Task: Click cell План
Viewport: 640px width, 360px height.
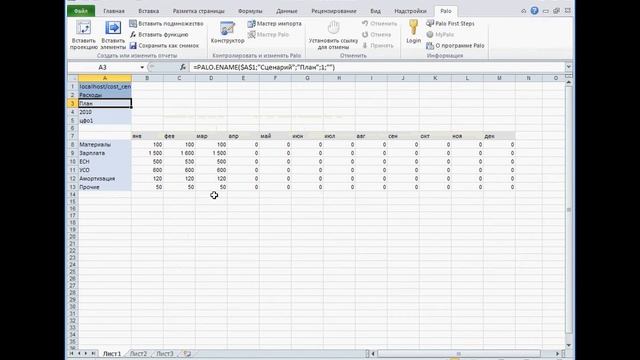Action: (x=105, y=104)
